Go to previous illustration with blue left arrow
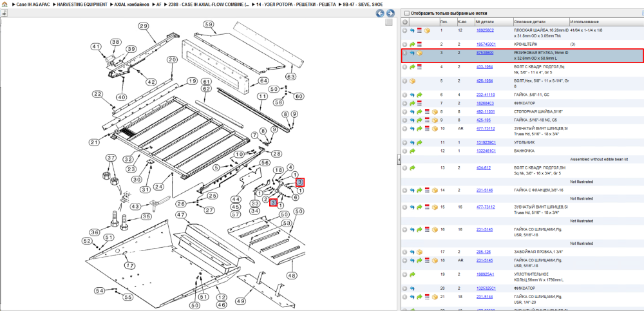644x311 pixels. tap(381, 13)
